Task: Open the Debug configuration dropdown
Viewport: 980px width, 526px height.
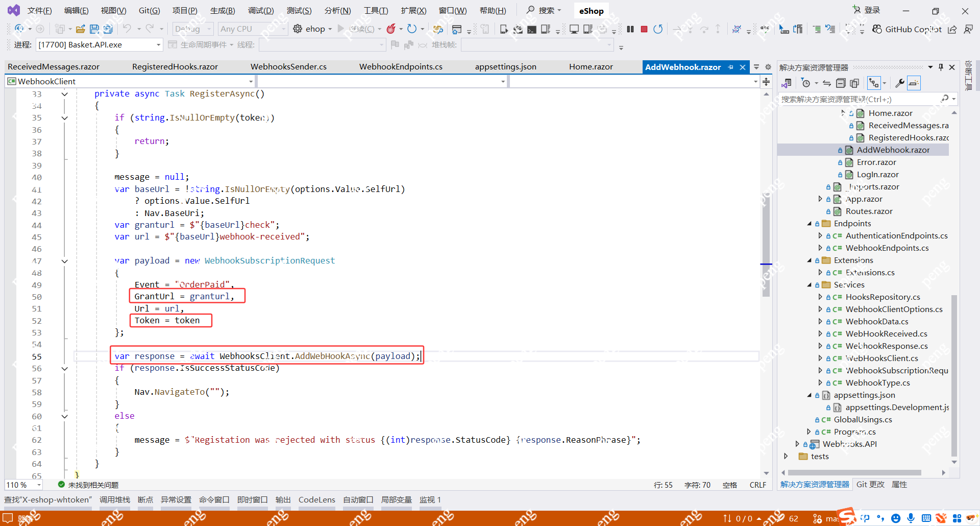Action: pyautogui.click(x=193, y=29)
